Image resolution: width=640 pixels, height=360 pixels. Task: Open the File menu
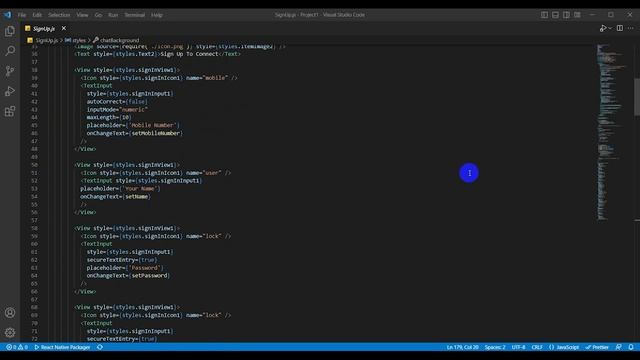tap(22, 15)
